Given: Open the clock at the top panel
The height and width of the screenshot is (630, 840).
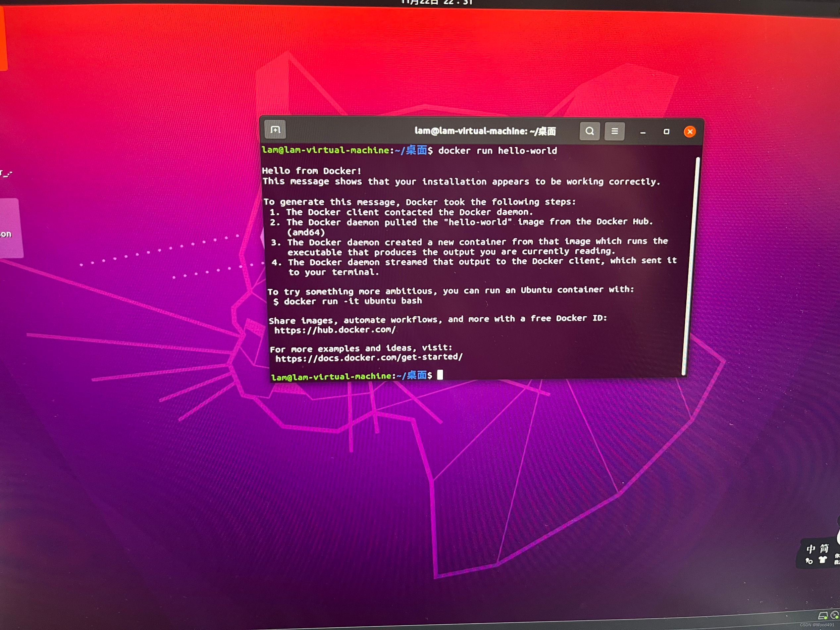Looking at the screenshot, I should [x=437, y=2].
